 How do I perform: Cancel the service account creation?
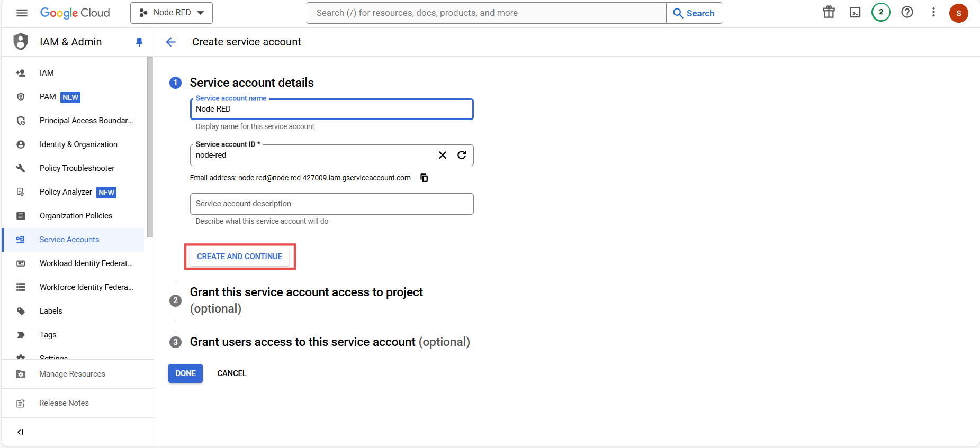(231, 373)
